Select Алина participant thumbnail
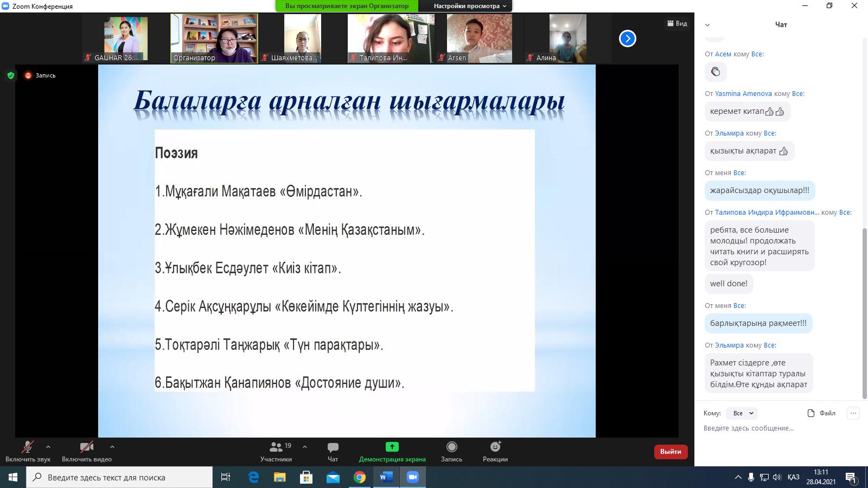Viewport: 868px width, 488px height. [568, 38]
